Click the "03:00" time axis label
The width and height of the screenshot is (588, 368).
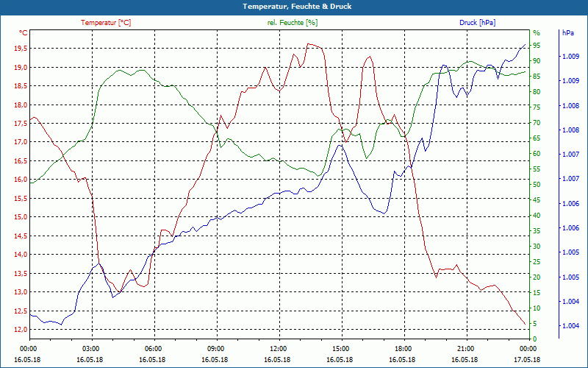pos(90,348)
